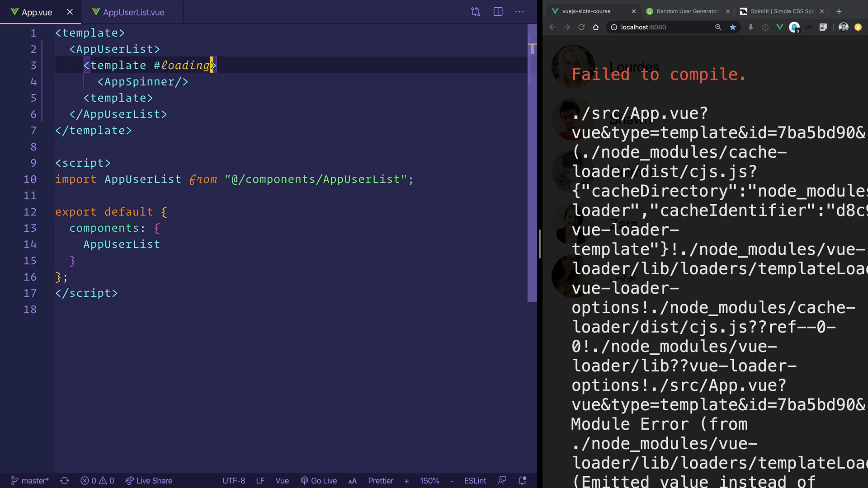868x488 pixels.
Task: Click the ghost extension icon with 0 badge
Action: (x=794, y=28)
